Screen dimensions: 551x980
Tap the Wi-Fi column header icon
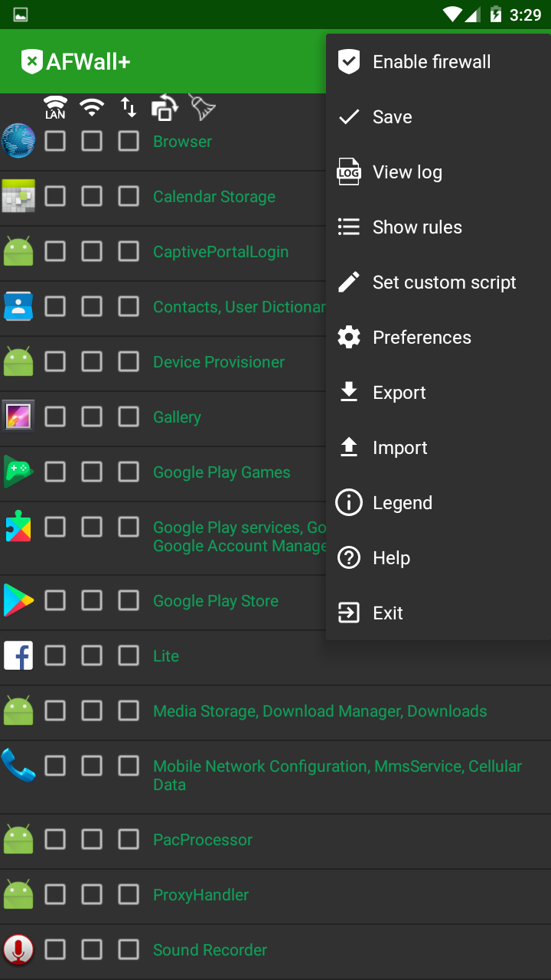[92, 107]
